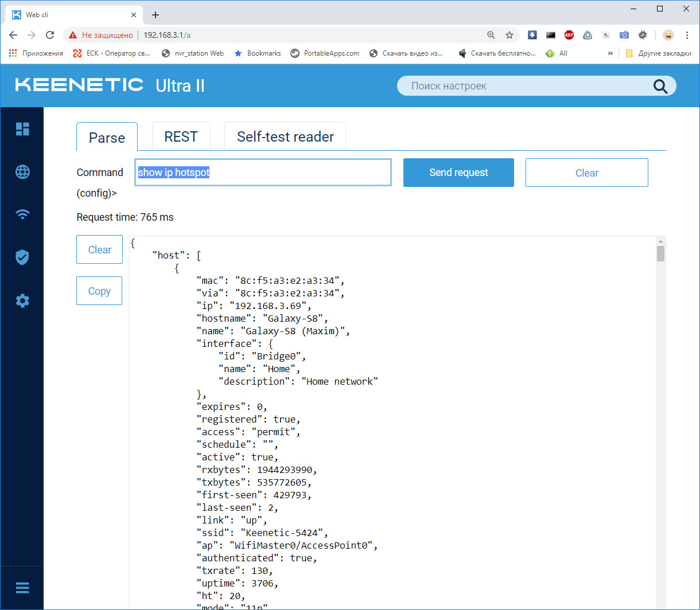The height and width of the screenshot is (610, 700).
Task: Open the security shield icon in sidebar
Action: click(x=22, y=257)
